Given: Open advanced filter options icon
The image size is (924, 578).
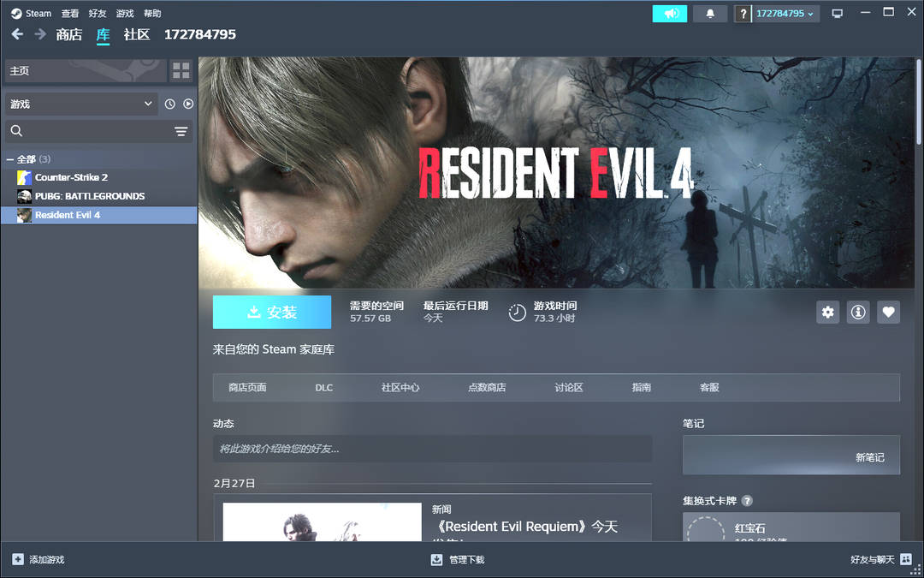Looking at the screenshot, I should coord(181,131).
